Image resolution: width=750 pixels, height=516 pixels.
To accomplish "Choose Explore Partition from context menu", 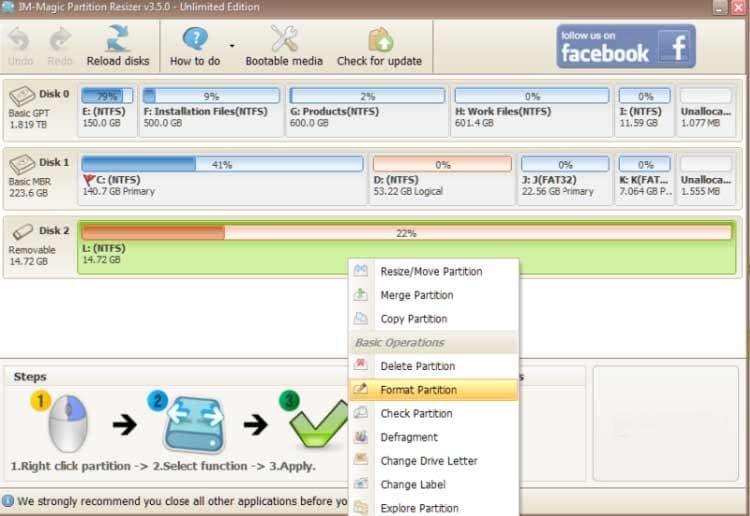I will [x=434, y=508].
